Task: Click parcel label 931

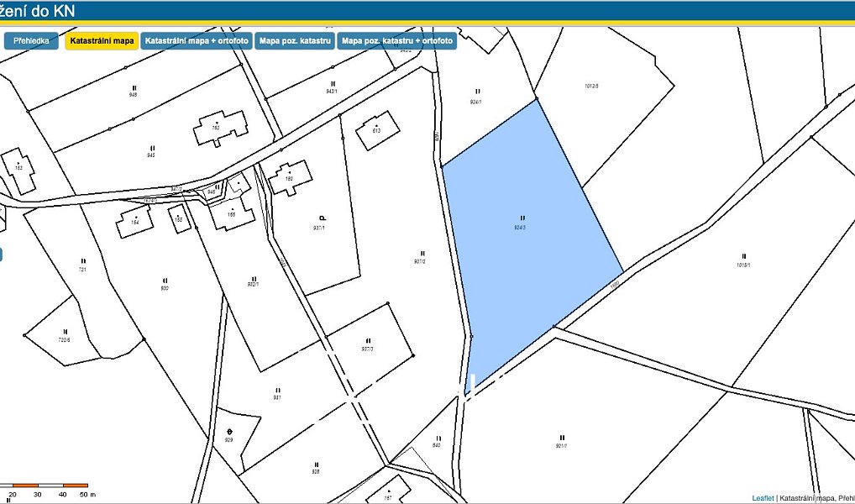Action: 277,397
